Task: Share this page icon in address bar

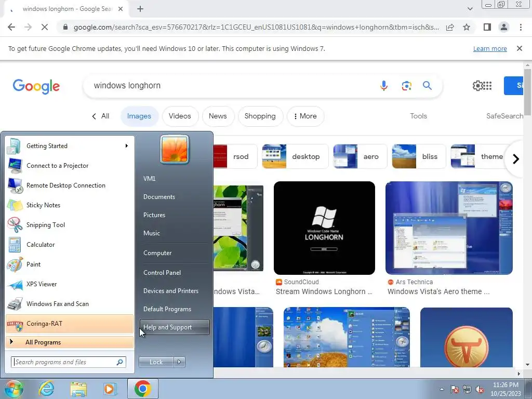Action: pyautogui.click(x=450, y=27)
